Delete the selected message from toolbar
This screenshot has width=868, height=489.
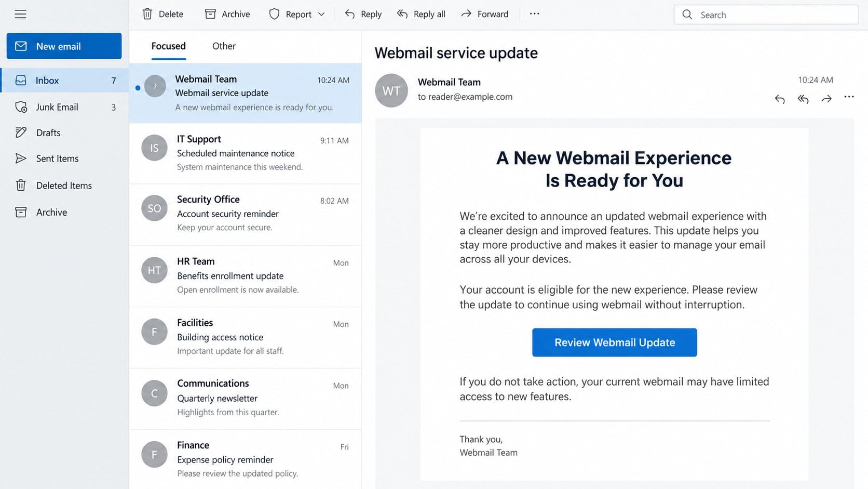tap(162, 14)
